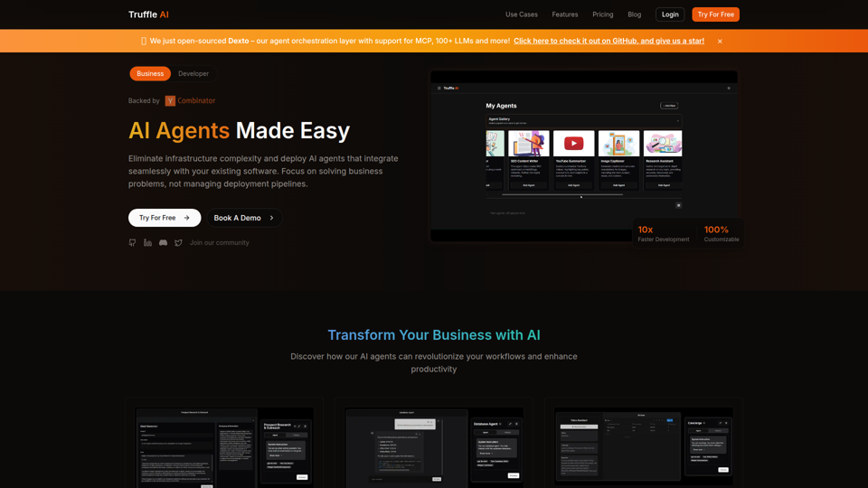868x488 pixels.
Task: Click the My Agents demo preview image
Action: 584,156
